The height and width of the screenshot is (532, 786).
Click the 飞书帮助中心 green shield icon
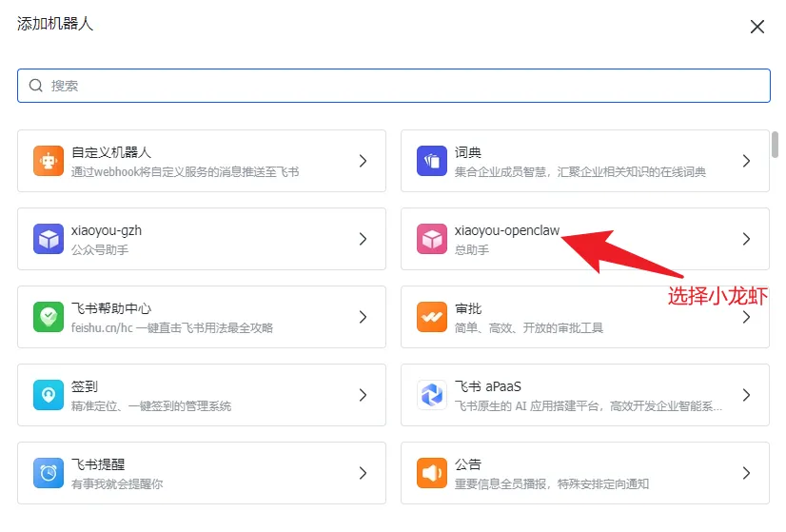pyautogui.click(x=49, y=317)
